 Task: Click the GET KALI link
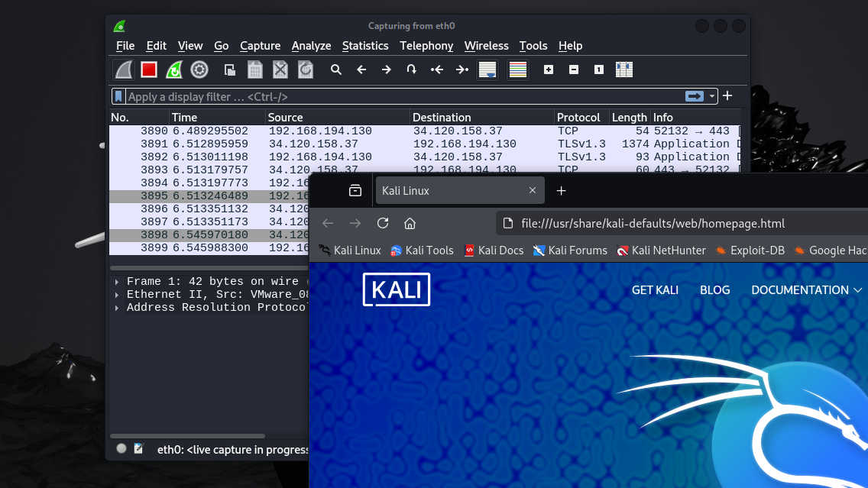pyautogui.click(x=655, y=290)
